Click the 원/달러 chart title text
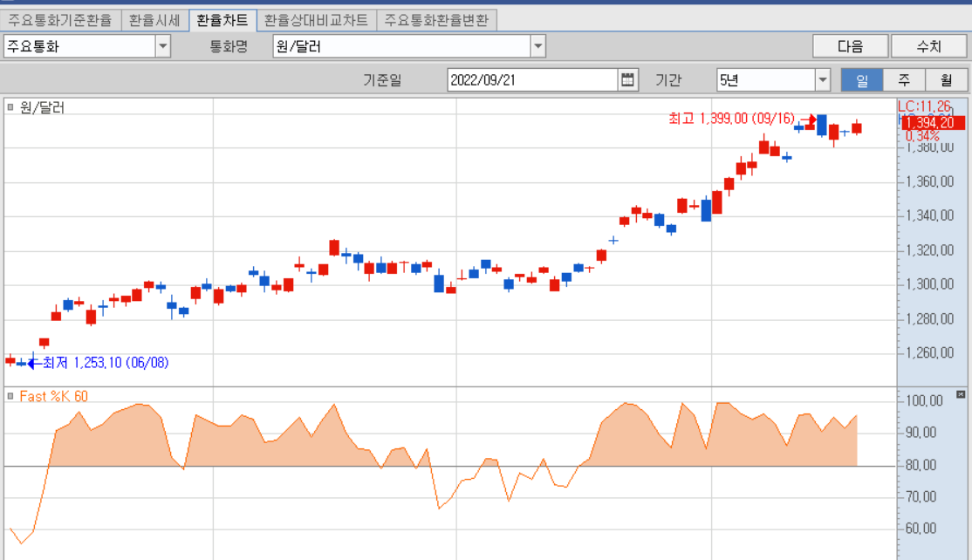 tap(42, 107)
